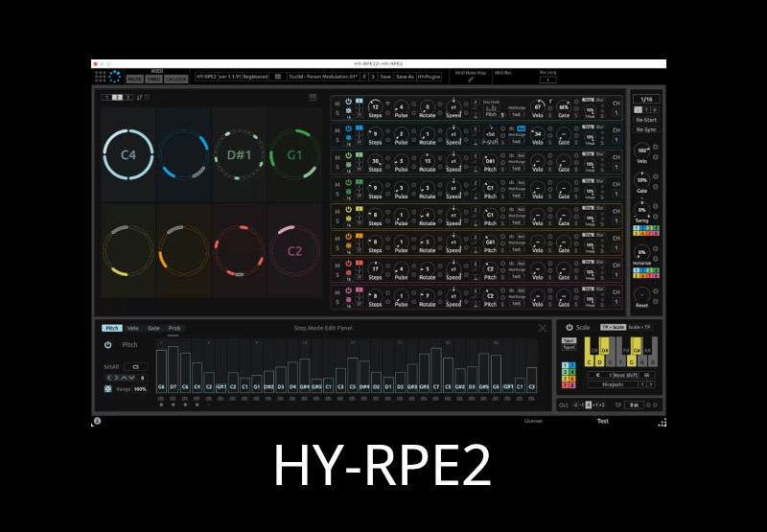Enable MIDI MUTE
Image resolution: width=767 pixels, height=532 pixels.
(134, 80)
